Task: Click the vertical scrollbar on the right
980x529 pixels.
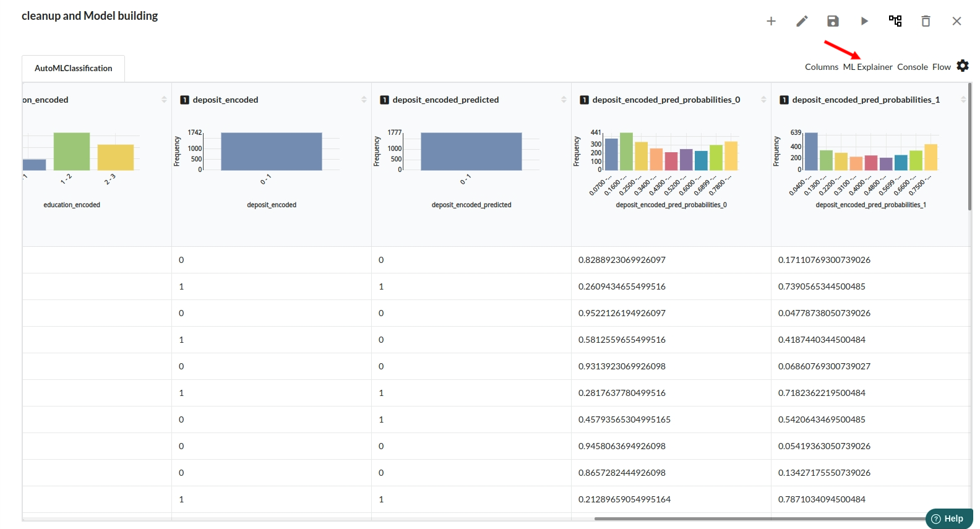Action: click(970, 147)
